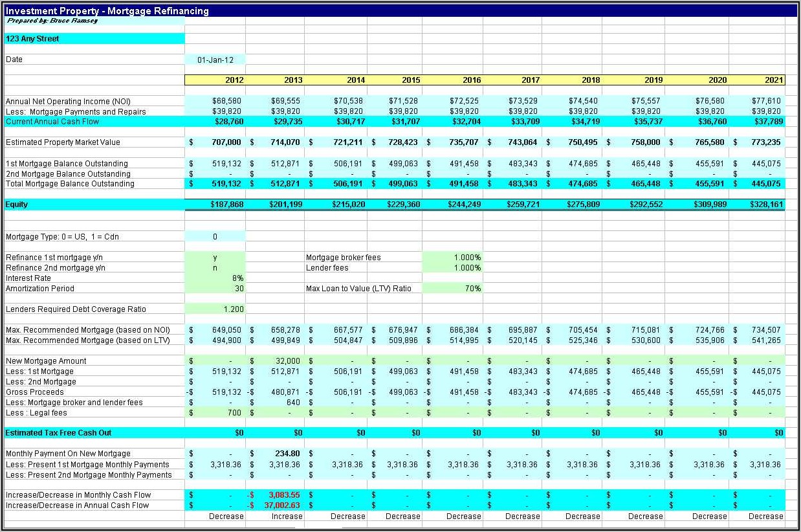Viewport: 801px width, 532px height.
Task: Click the Lender fees percentage cell
Action: [x=452, y=268]
